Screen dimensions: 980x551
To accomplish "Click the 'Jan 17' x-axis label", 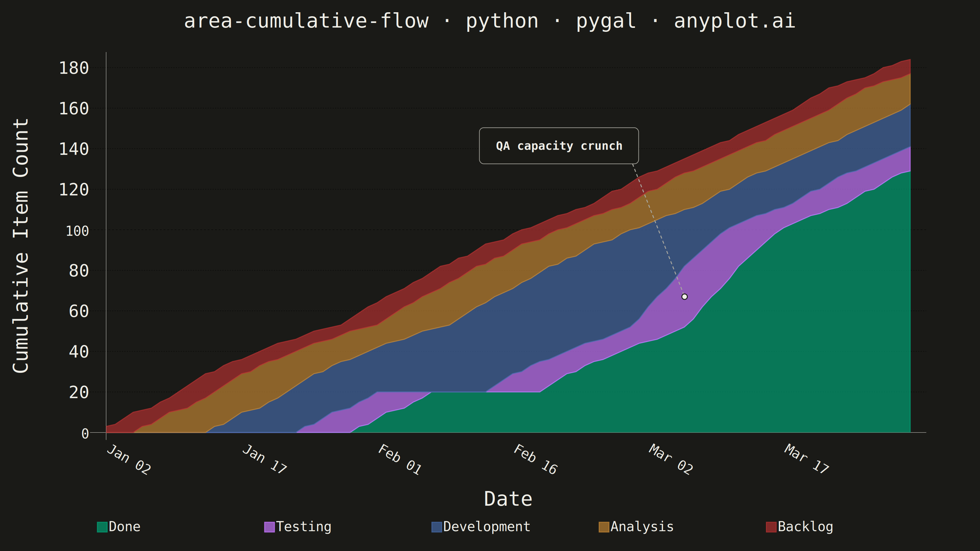I will [264, 459].
